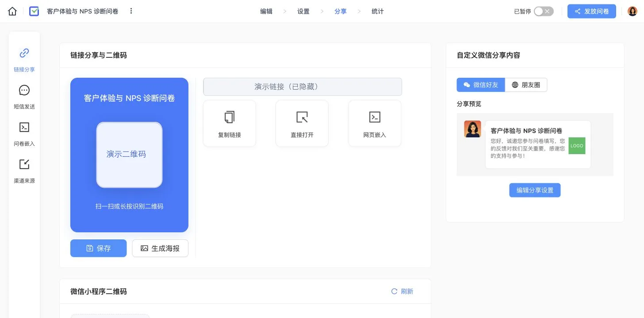Click the 扫一扫或长按识别二维码 caption
The height and width of the screenshot is (318, 644).
point(129,206)
